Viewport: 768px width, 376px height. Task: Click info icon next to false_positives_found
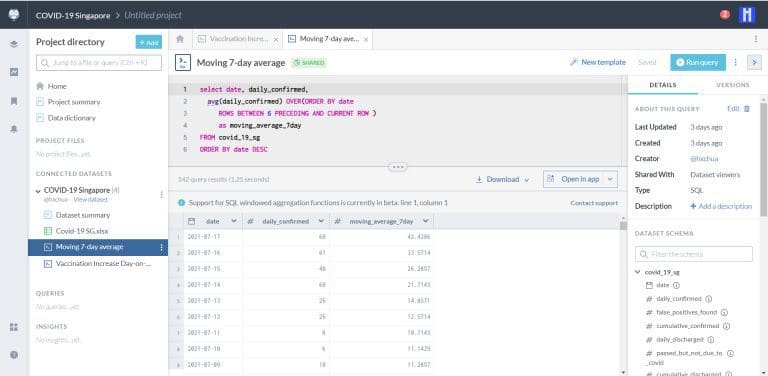(724, 312)
